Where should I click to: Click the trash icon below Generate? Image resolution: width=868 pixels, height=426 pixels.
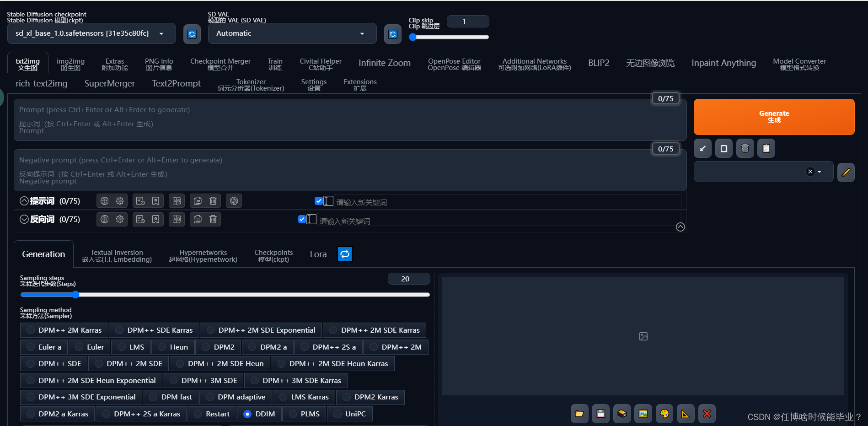point(745,148)
